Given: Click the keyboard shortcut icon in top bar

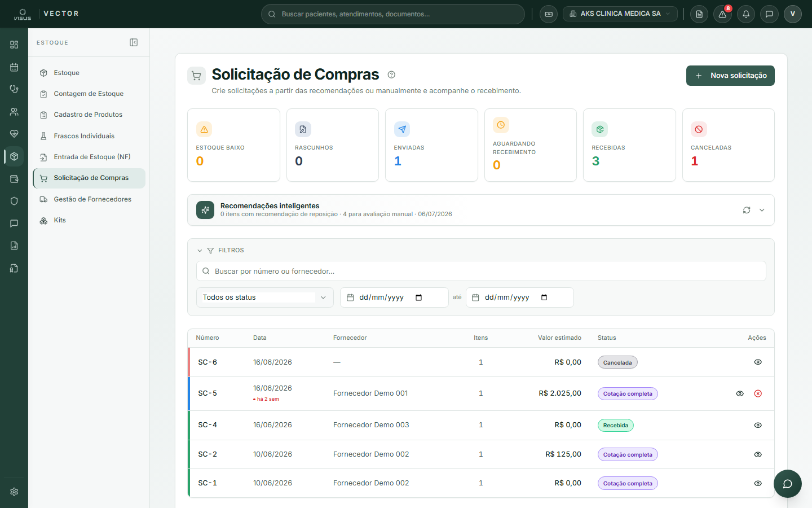Looking at the screenshot, I should click(x=549, y=14).
